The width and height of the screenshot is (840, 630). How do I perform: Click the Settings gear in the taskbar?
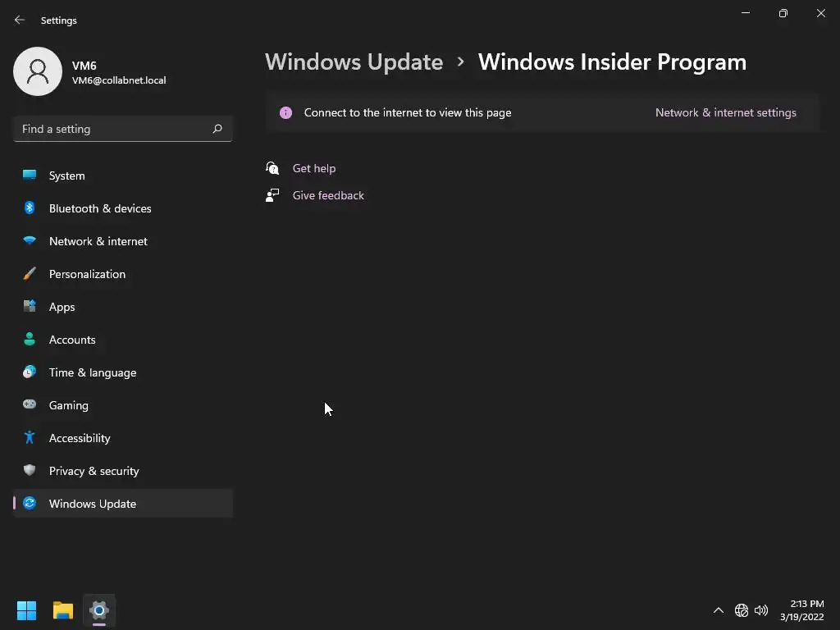tap(99, 610)
